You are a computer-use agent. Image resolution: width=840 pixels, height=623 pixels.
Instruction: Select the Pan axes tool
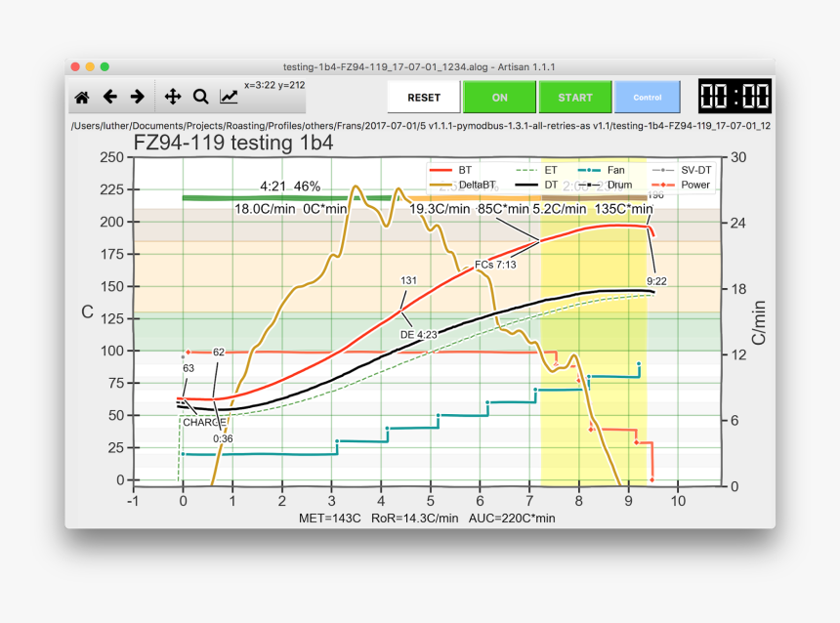point(173,97)
